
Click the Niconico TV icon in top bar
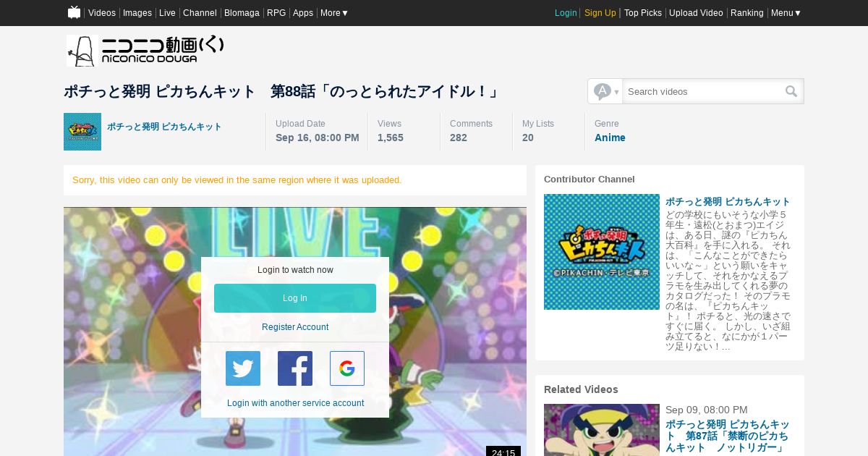(x=74, y=12)
